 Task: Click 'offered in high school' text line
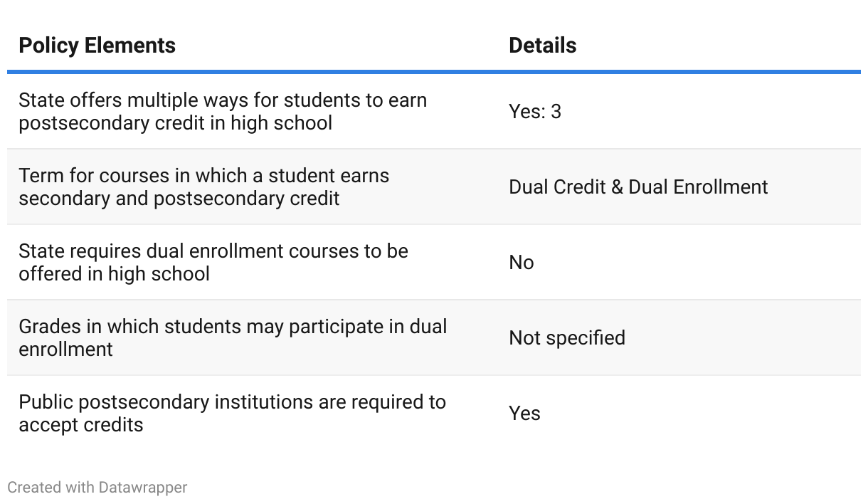point(114,274)
